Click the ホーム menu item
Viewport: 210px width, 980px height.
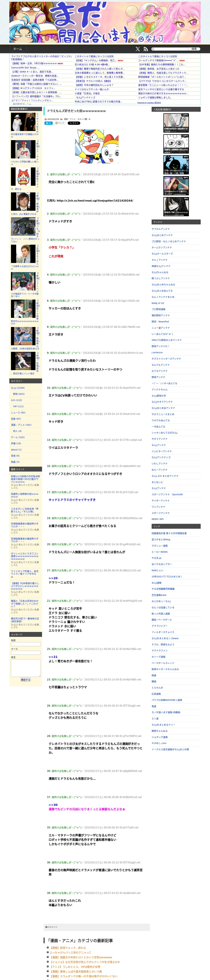click(17, 49)
